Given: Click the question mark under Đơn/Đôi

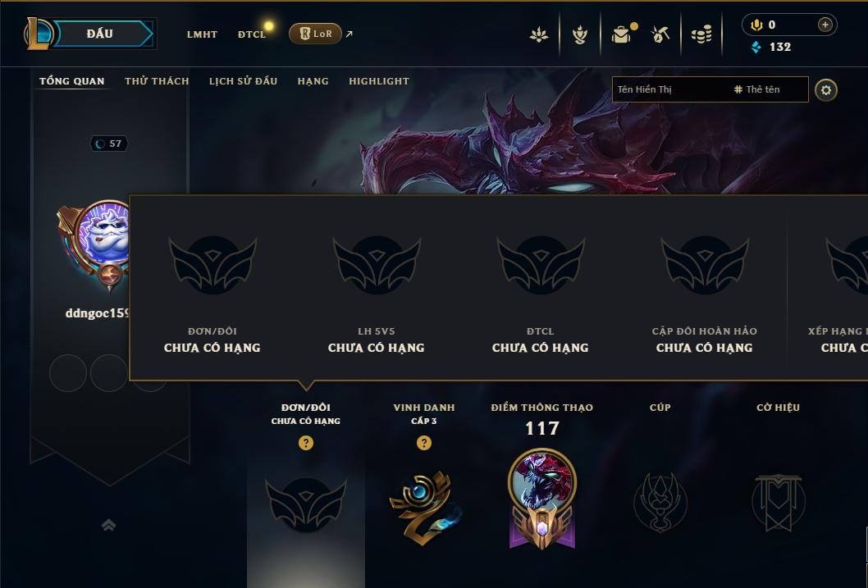Looking at the screenshot, I should click(x=306, y=443).
